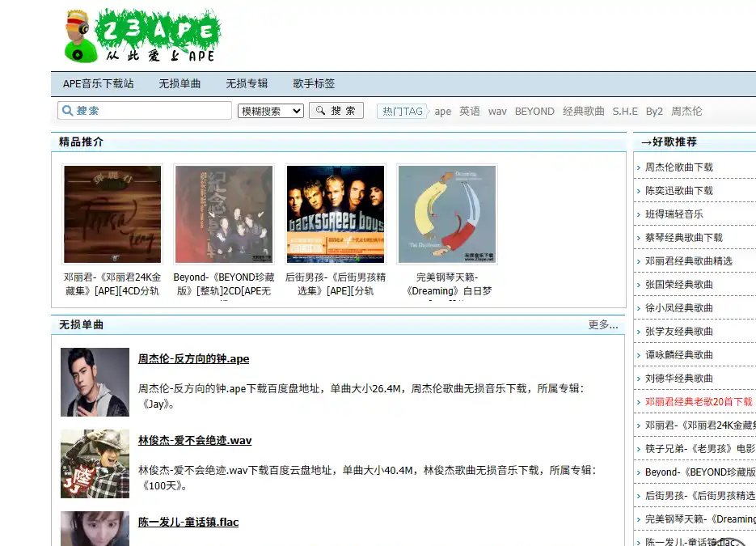The image size is (756, 546).
Task: Open the 歌手标签 nav item
Action: pos(314,83)
